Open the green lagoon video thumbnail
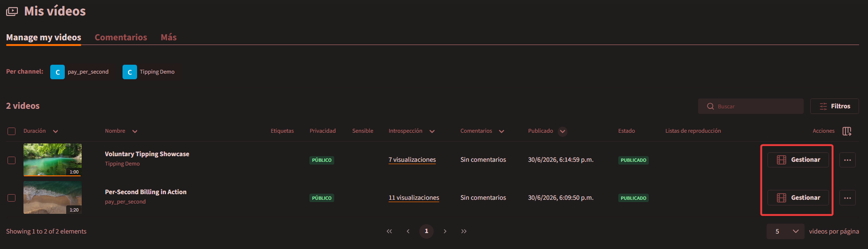The image size is (868, 249). [53, 160]
